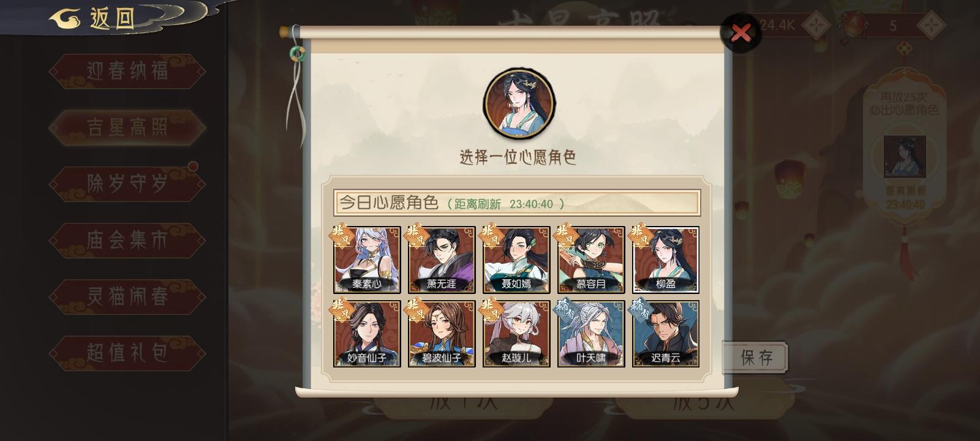Select character 秦素心 portrait
Screen dimensions: 980x441
pyautogui.click(x=367, y=260)
